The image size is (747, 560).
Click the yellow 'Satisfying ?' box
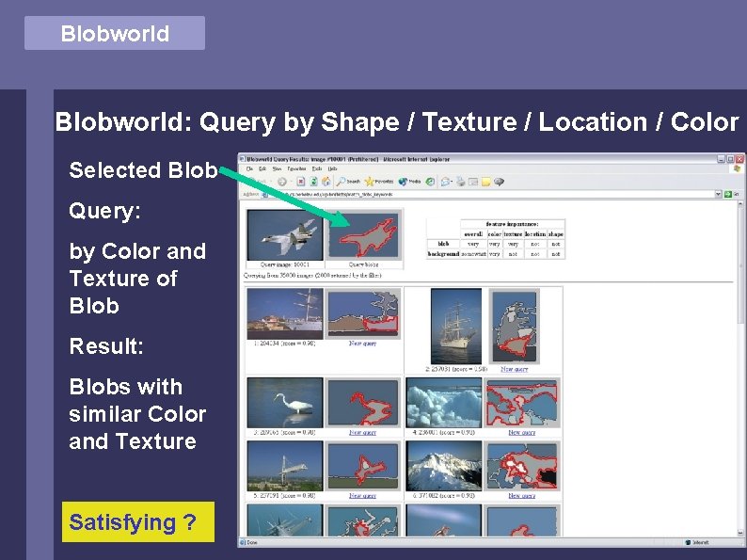click(x=138, y=521)
